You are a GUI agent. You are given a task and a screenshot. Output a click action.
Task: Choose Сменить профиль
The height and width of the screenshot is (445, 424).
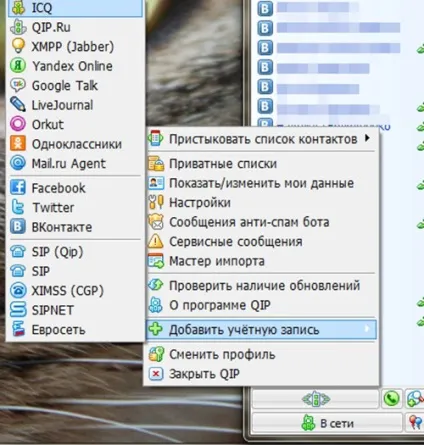(262, 354)
